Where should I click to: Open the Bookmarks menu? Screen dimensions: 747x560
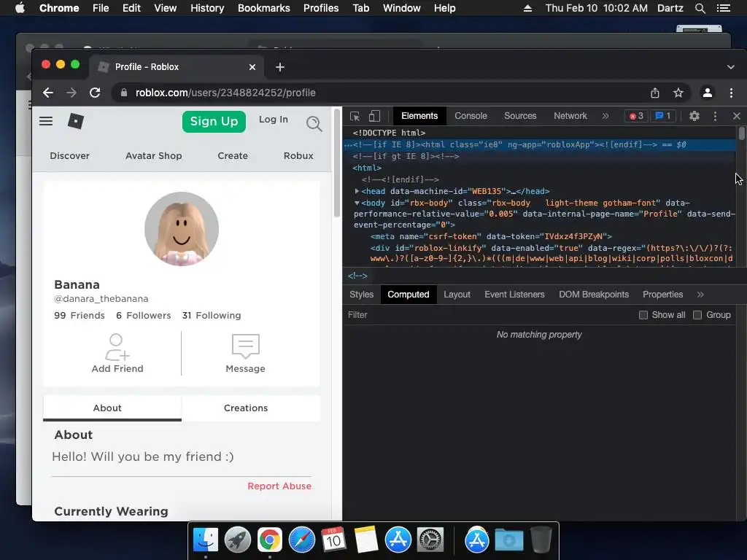(263, 8)
